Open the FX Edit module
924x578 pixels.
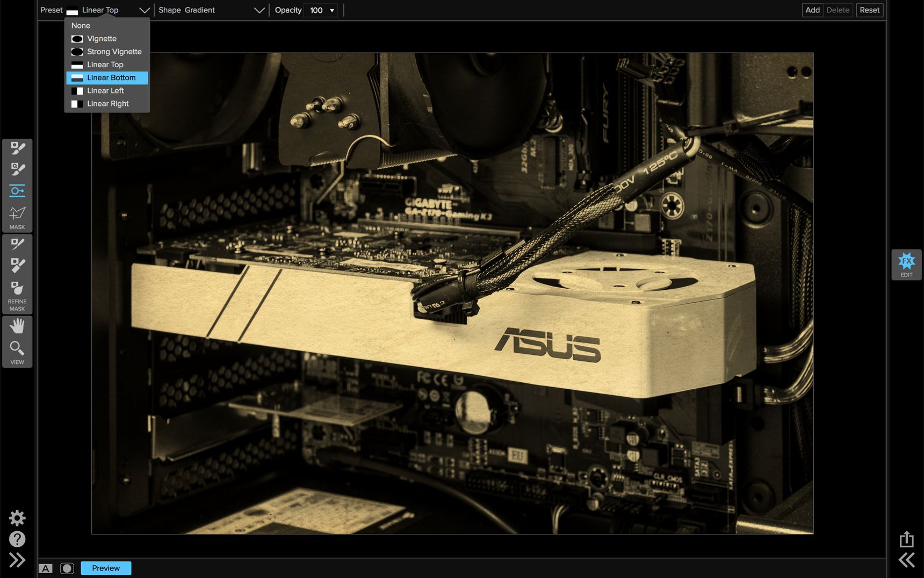906,265
